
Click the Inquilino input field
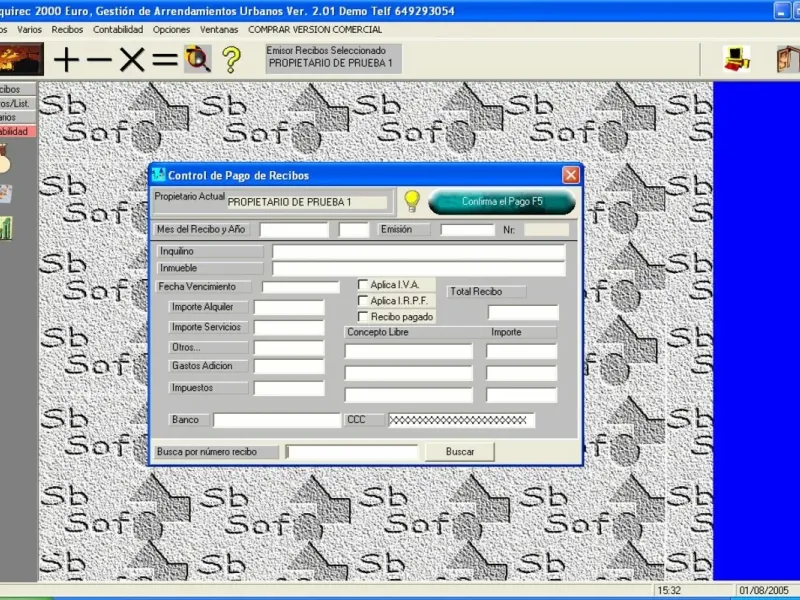(418, 252)
